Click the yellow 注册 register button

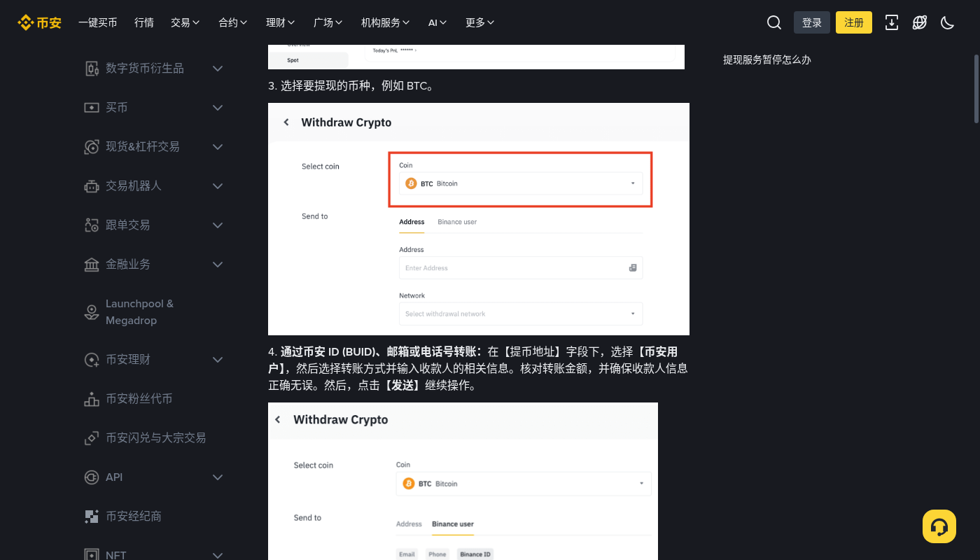854,22
